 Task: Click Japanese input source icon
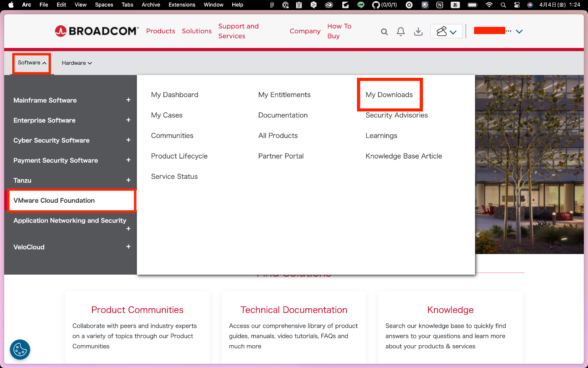455,5
